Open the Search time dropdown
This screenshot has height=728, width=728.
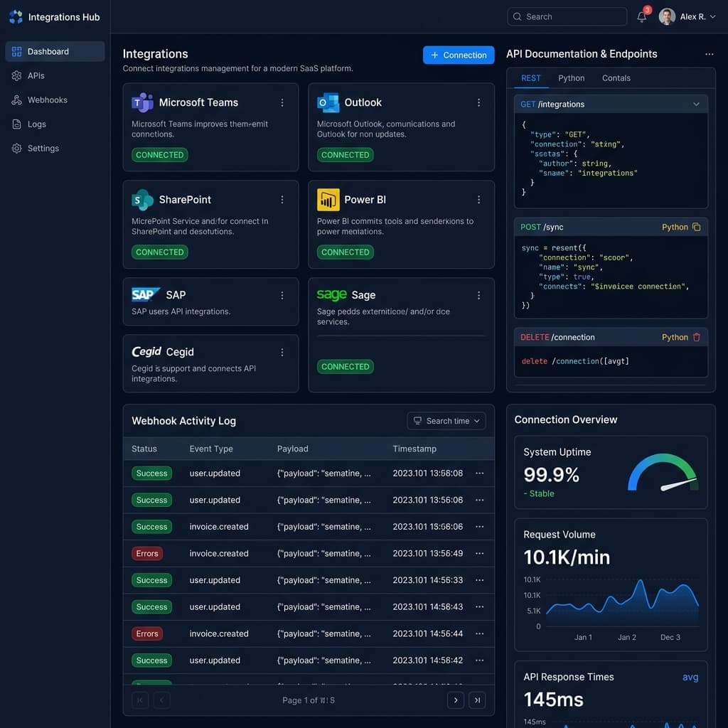446,421
